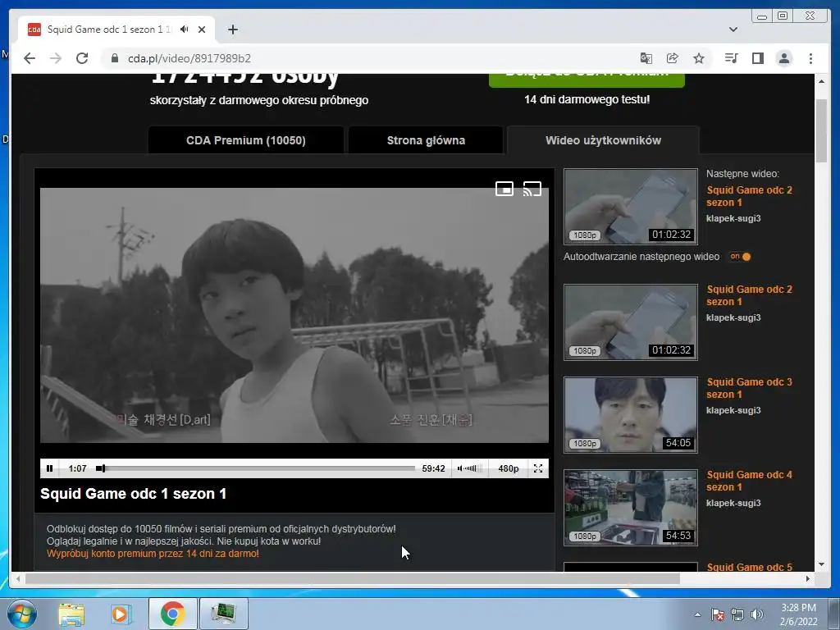Click scroll-down arrow of page scrollbar
Viewport: 840px width, 630px height.
click(x=821, y=564)
